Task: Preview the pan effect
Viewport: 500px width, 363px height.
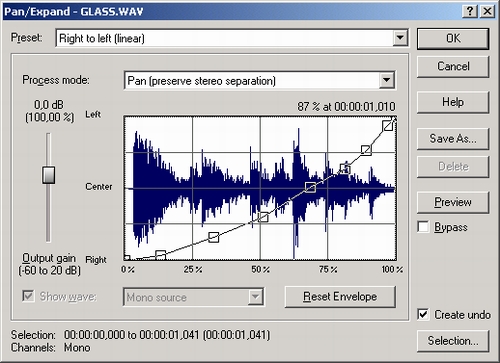Action: pos(453,202)
